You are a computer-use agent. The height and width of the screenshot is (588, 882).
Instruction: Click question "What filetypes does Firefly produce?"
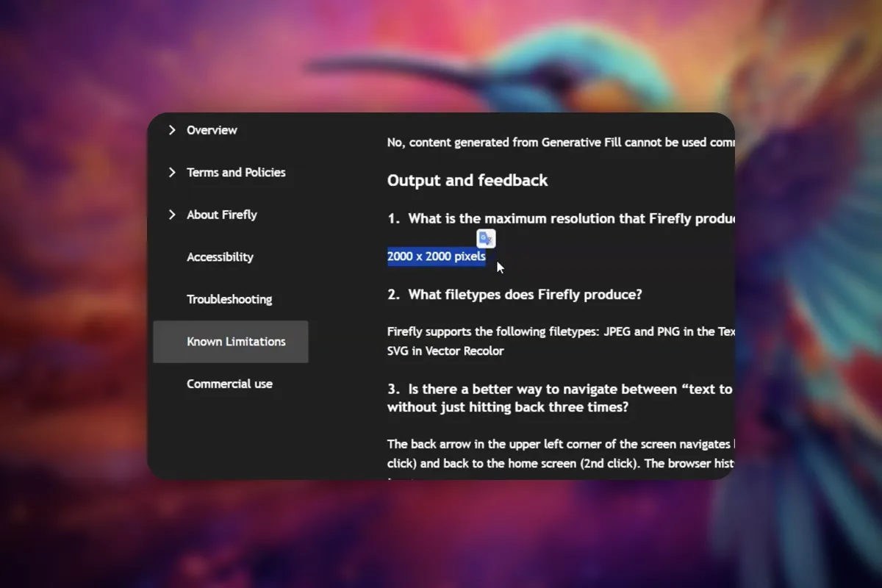(514, 295)
